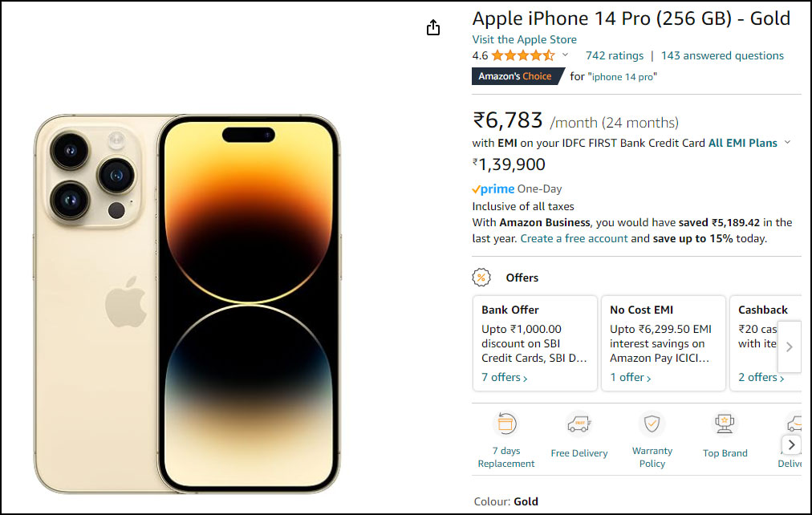Show next delivery features with arrow
The image size is (812, 515).
point(791,445)
